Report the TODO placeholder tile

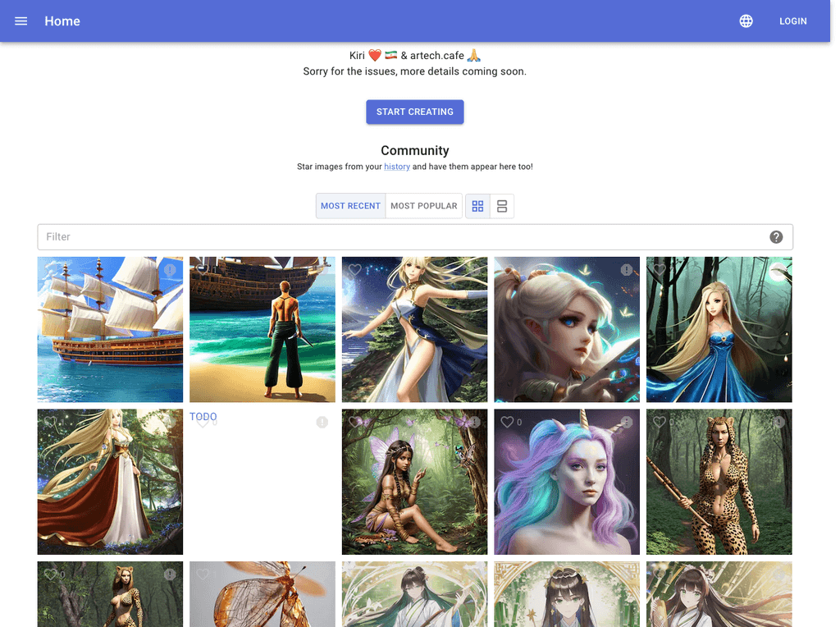[x=322, y=423]
